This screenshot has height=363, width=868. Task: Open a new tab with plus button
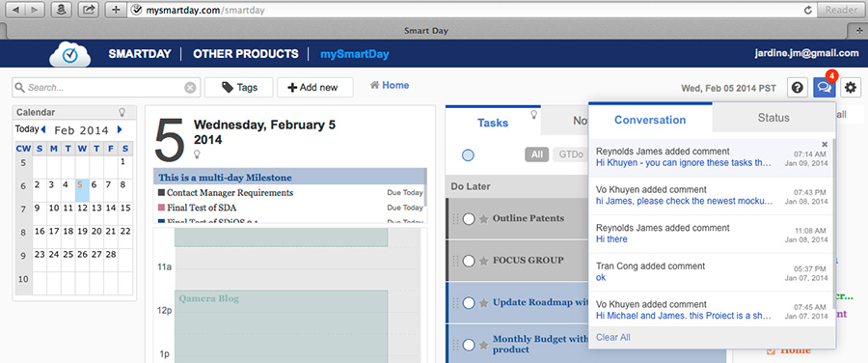(x=858, y=31)
